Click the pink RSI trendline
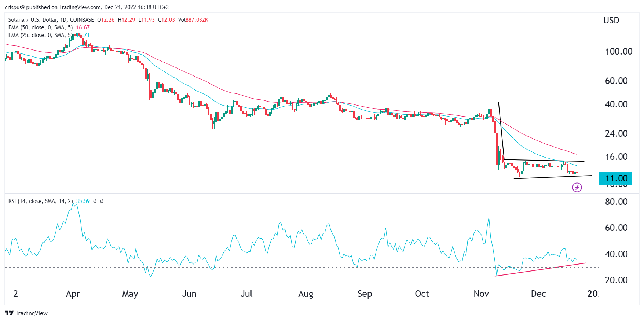The height and width of the screenshot is (321, 644). [x=541, y=269]
